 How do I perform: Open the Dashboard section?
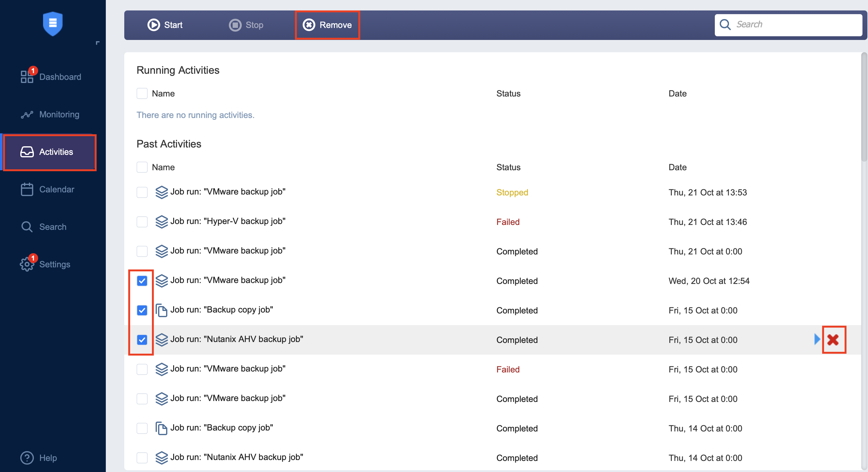click(50, 77)
